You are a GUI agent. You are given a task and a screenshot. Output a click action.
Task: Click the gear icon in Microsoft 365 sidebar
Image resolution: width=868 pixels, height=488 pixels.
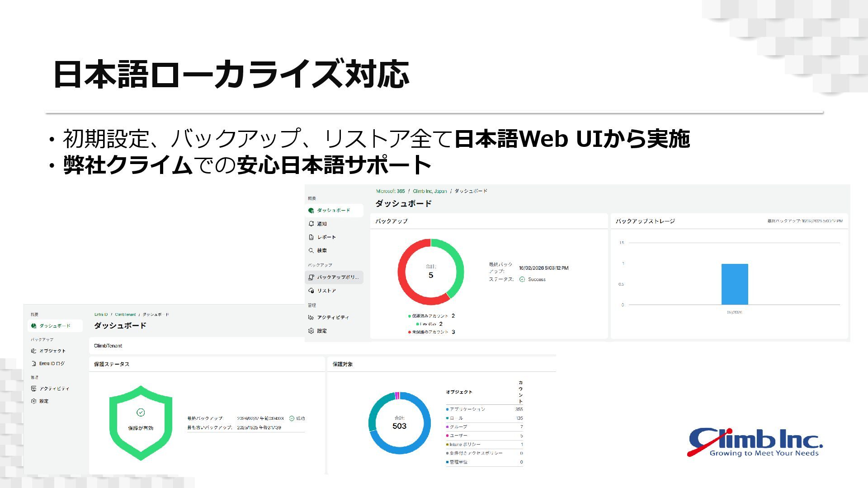pos(311,331)
